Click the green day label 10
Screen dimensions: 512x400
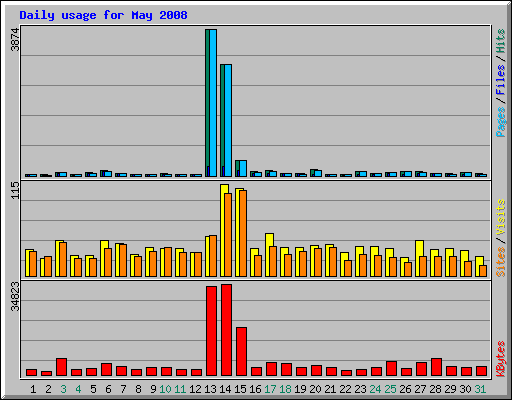pyautogui.click(x=165, y=389)
